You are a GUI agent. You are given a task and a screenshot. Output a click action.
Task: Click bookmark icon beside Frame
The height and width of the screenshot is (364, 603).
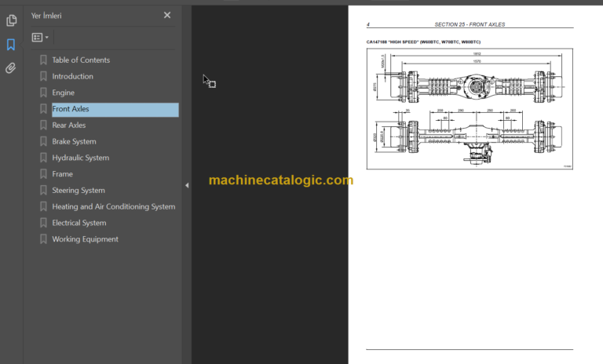(43, 173)
